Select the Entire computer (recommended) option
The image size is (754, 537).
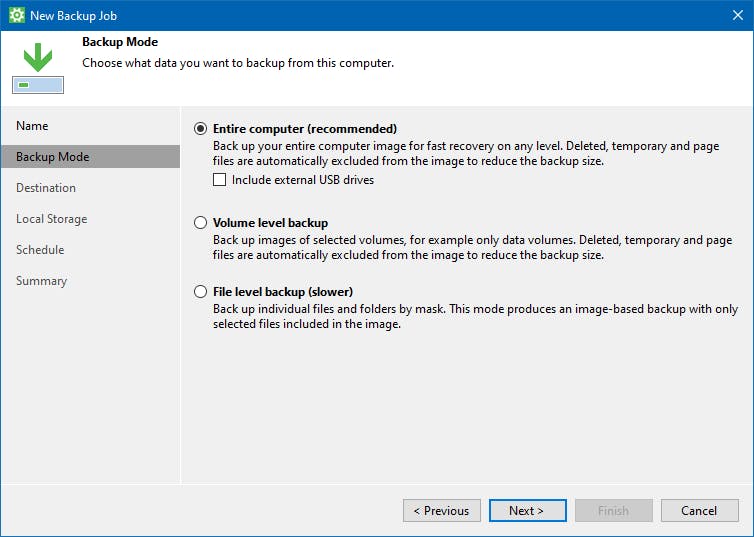click(x=201, y=129)
